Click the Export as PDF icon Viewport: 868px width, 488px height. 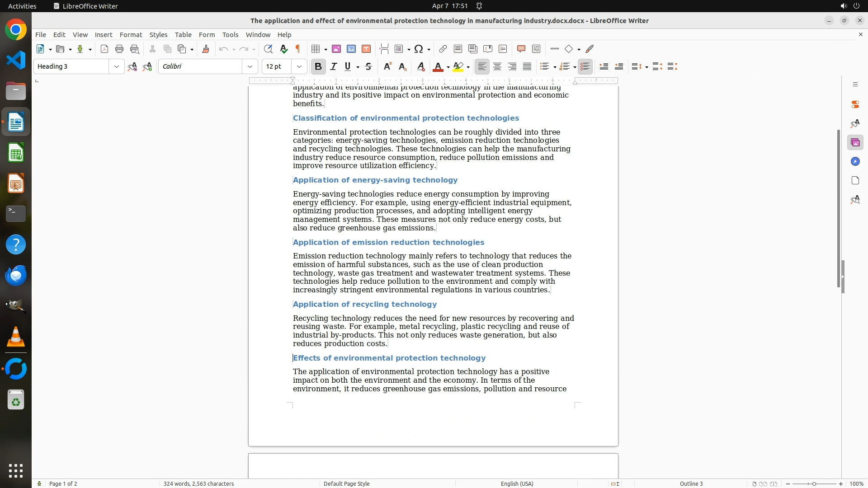coord(104,49)
